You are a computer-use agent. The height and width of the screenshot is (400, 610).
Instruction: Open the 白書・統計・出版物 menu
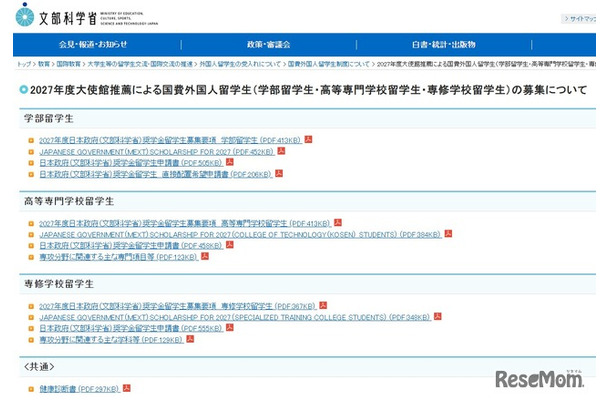[x=444, y=44]
